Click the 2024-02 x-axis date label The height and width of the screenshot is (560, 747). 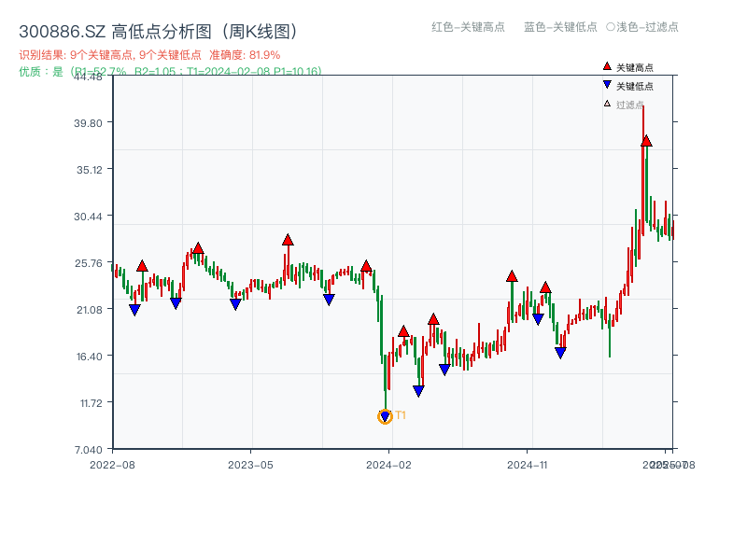[x=390, y=464]
